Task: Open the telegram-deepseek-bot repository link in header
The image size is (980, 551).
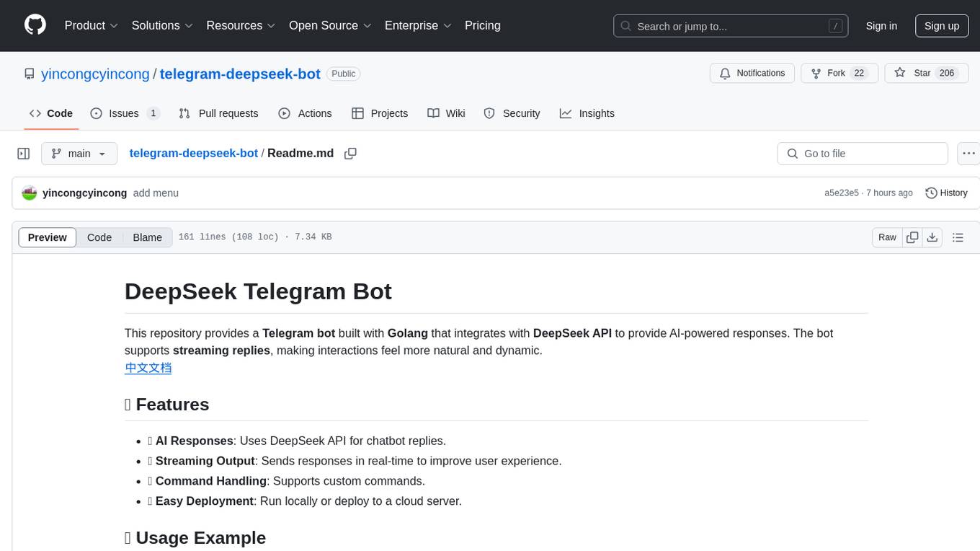Action: click(x=240, y=74)
